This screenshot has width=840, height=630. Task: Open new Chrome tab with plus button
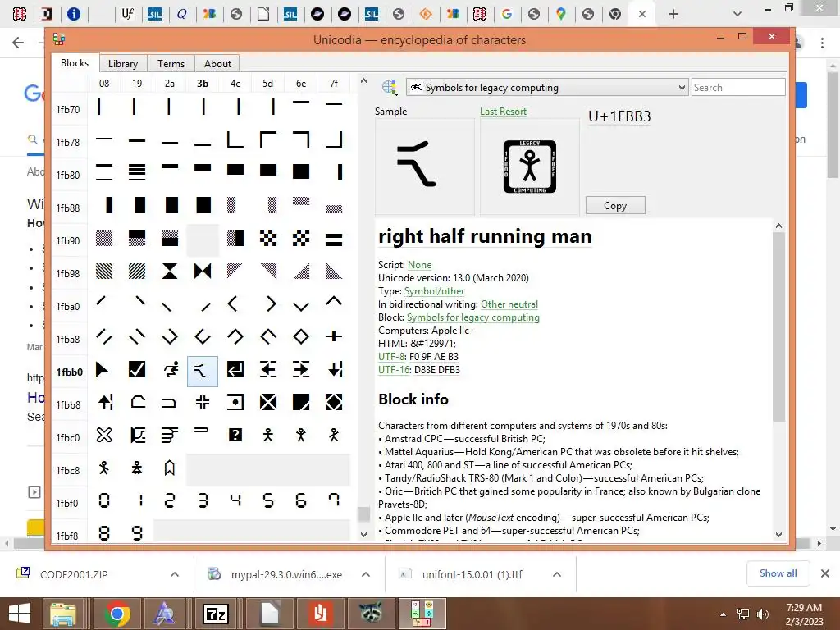pos(673,14)
